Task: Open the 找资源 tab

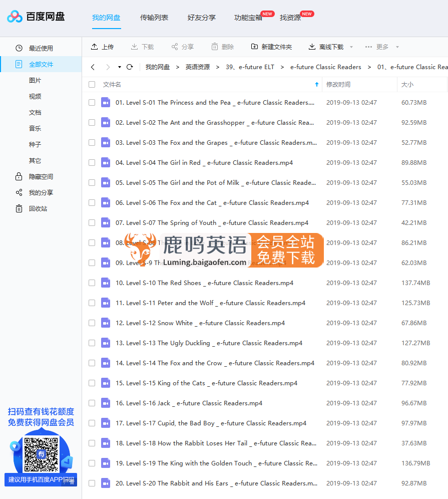Action: (x=290, y=18)
